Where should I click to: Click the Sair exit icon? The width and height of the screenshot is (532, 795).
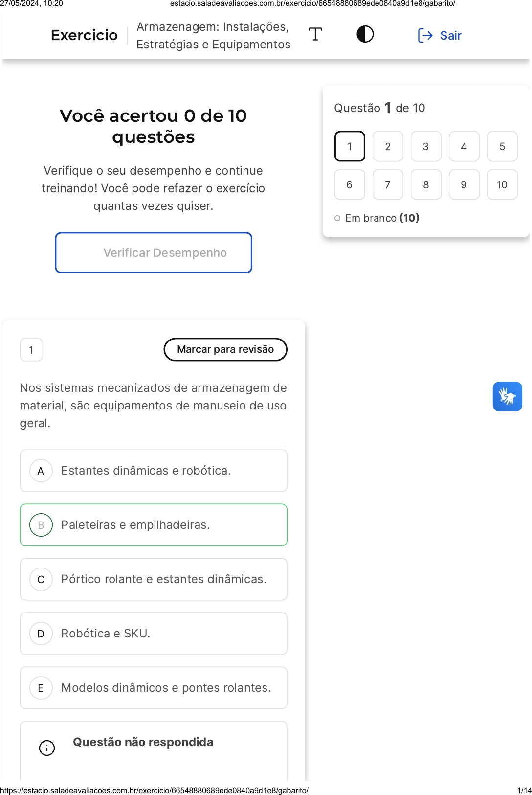click(x=425, y=36)
